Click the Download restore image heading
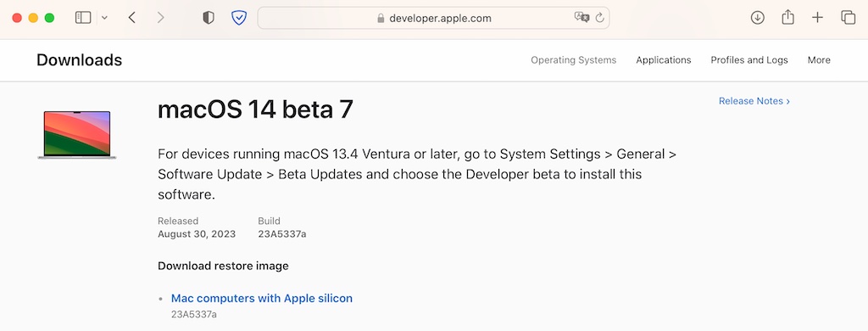This screenshot has height=331, width=868. (x=223, y=266)
